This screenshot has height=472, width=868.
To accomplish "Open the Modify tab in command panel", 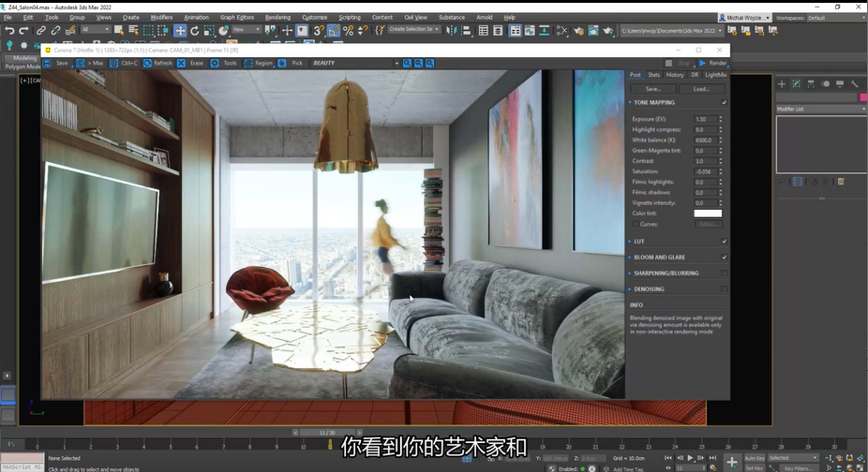I will click(x=796, y=83).
